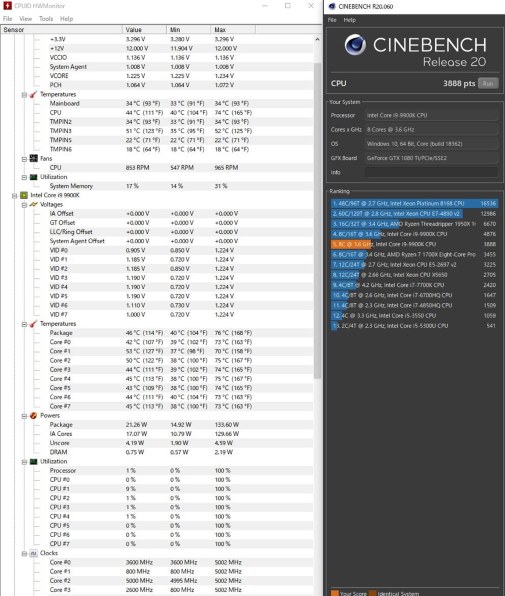Open the File menu in Cinebench
505x596 pixels.
(x=332, y=20)
